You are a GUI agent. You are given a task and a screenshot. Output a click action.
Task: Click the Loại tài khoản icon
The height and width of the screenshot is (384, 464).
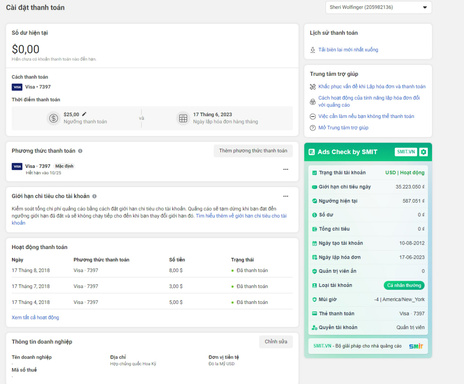pos(314,285)
